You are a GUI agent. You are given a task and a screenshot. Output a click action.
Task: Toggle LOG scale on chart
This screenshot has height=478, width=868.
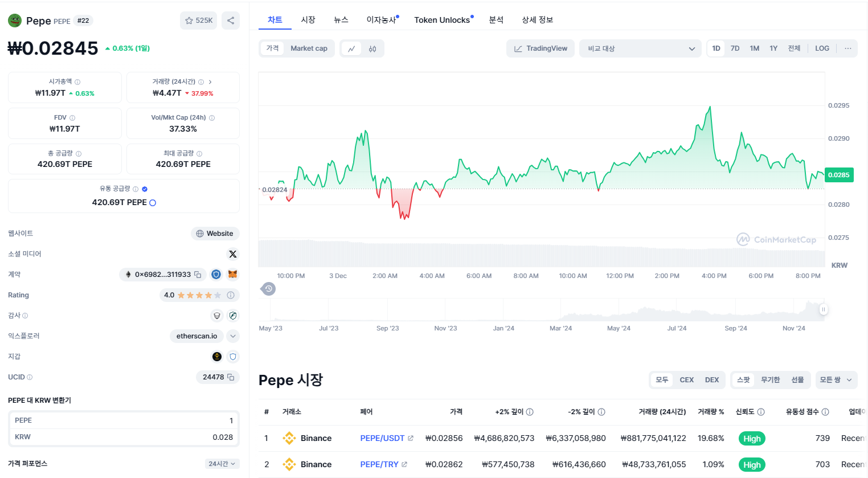[822, 48]
